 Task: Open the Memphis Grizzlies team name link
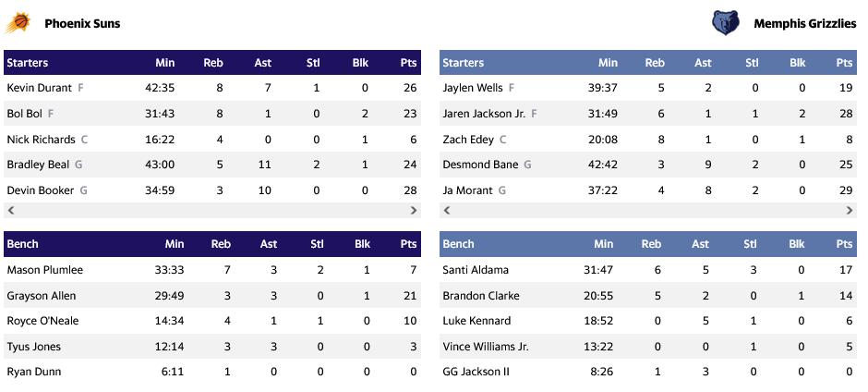[x=804, y=23]
